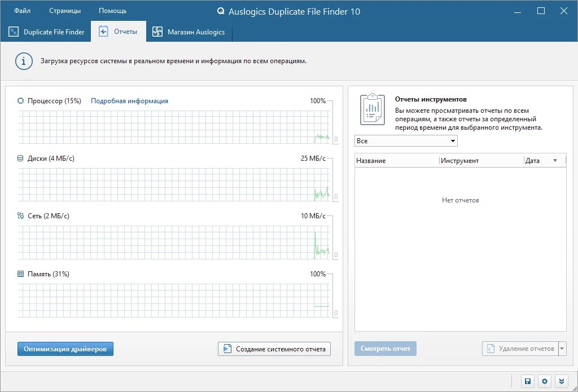
Task: Click the info circle icon
Action: point(24,61)
